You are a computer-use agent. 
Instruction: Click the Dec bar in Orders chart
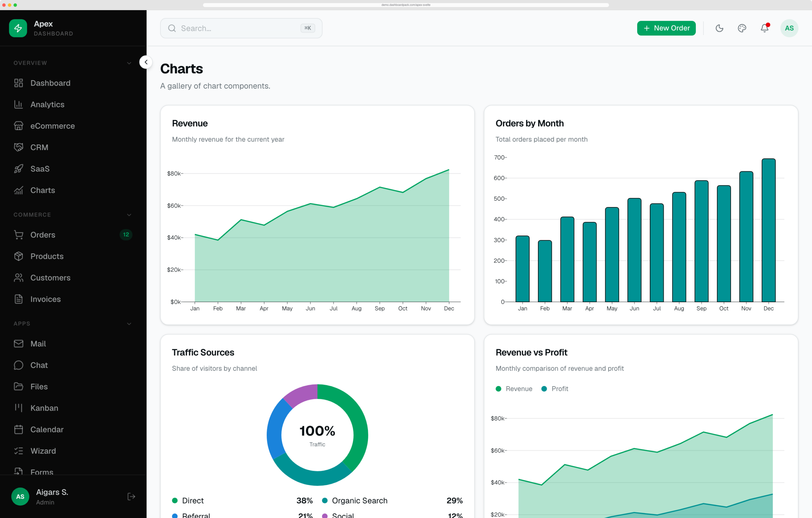769,230
